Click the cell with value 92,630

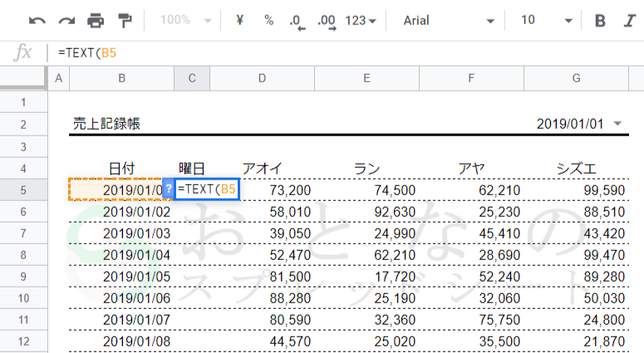pos(366,212)
